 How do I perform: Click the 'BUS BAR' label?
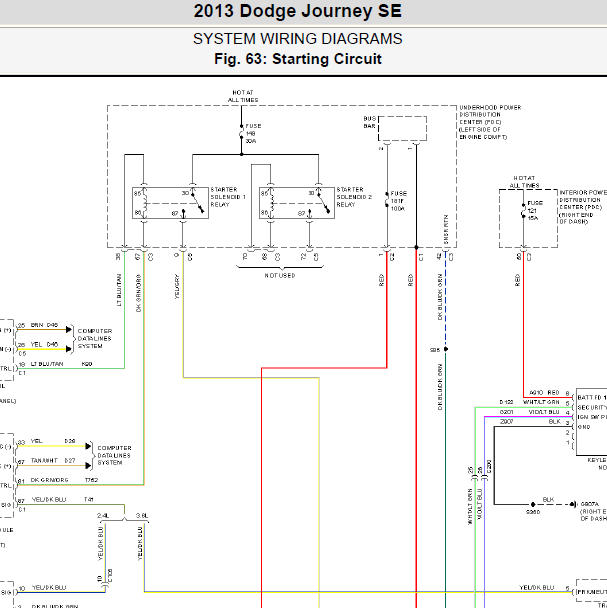coord(370,122)
